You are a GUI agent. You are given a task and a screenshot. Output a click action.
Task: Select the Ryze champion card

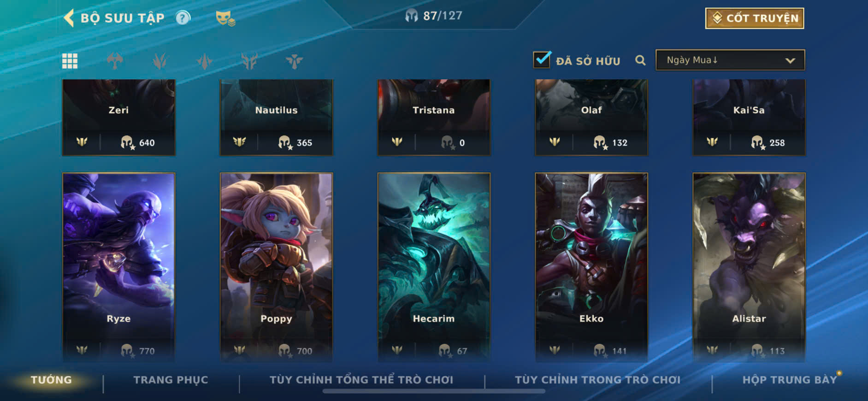(119, 267)
